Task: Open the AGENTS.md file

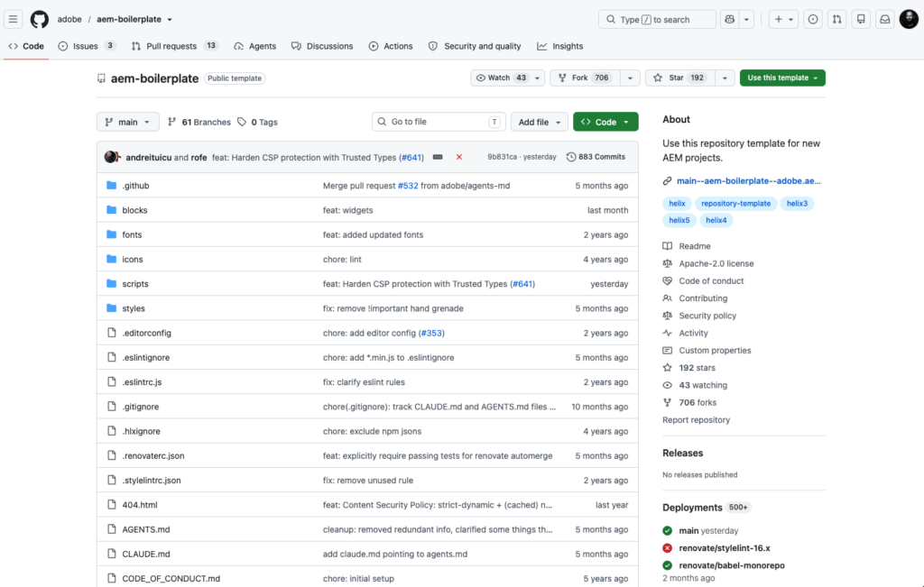Action: pyautogui.click(x=146, y=529)
